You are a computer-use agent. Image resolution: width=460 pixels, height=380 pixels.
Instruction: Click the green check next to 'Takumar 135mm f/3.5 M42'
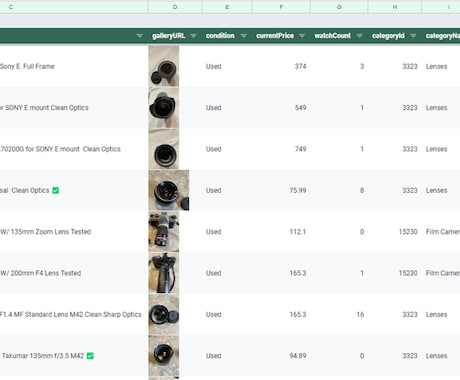point(90,356)
